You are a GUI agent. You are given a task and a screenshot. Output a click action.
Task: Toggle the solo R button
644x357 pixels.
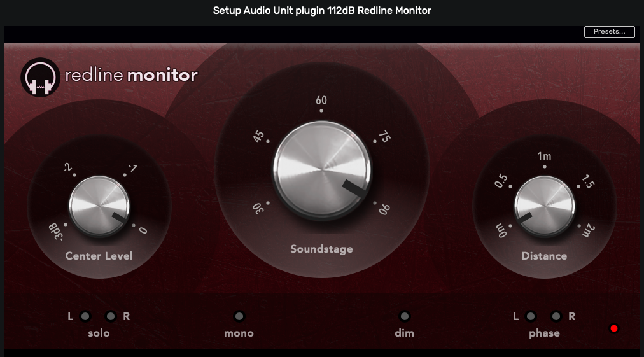[x=111, y=316]
